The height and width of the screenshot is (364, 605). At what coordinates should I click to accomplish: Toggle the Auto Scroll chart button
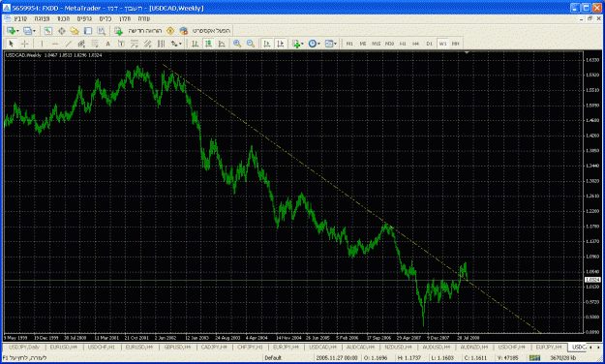point(267,44)
